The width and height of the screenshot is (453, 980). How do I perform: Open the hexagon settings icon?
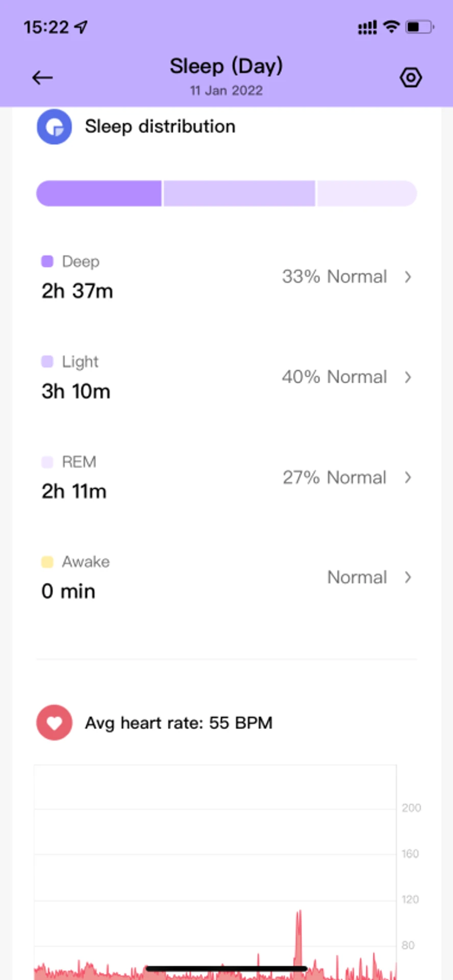pos(411,78)
